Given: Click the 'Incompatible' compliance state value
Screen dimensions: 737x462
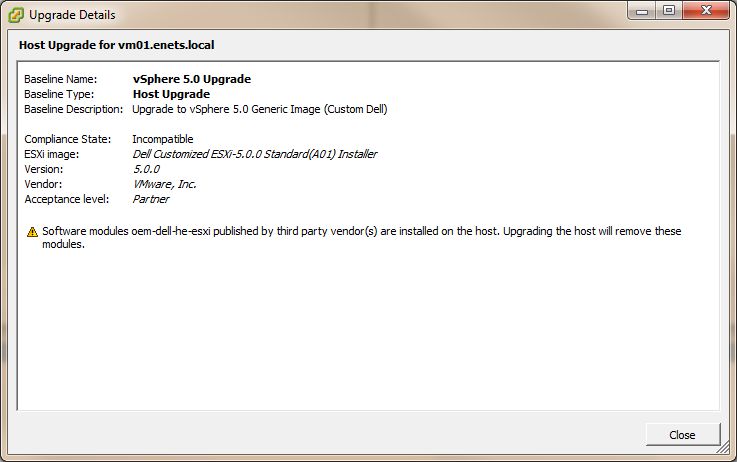Looking at the screenshot, I should [x=163, y=139].
